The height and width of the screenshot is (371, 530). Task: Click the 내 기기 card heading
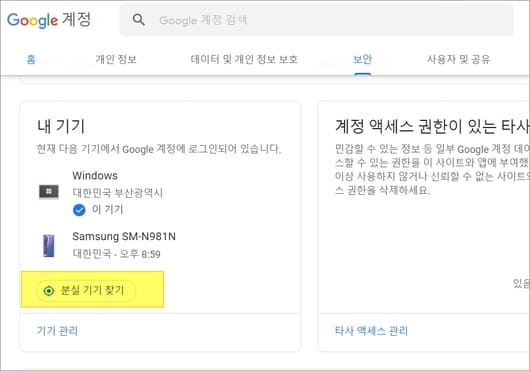click(x=61, y=126)
